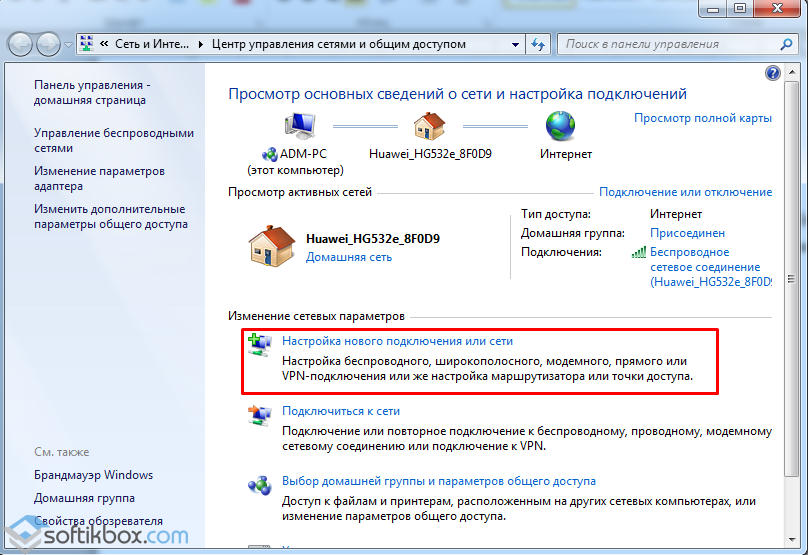Open 'Изменить дополнительные параметры общего доступа' link
The image size is (808, 555).
tap(111, 216)
